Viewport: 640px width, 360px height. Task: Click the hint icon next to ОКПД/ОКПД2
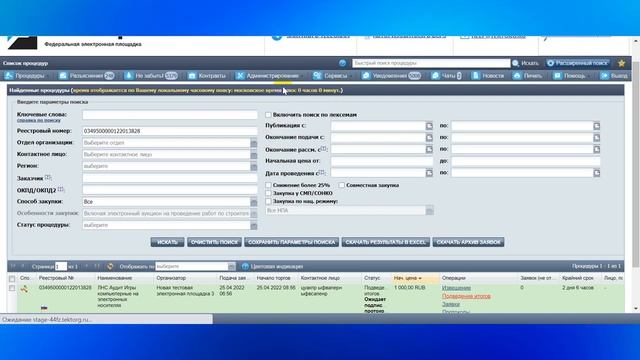point(60,189)
